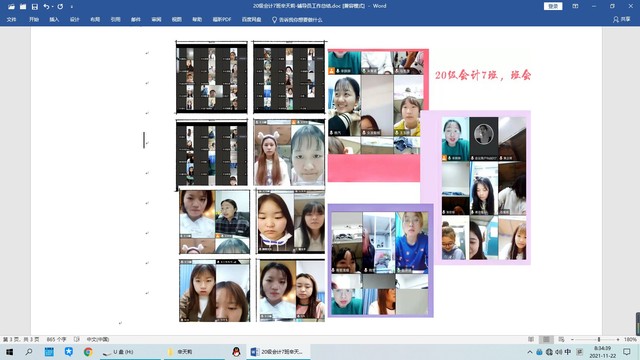The image size is (640, 360).
Task: Switch to the 引用 (References) ribbon tab
Action: [x=116, y=20]
